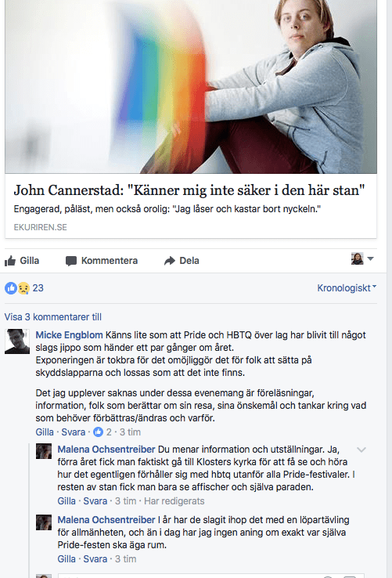Open the sad face reaction icon

[23, 288]
